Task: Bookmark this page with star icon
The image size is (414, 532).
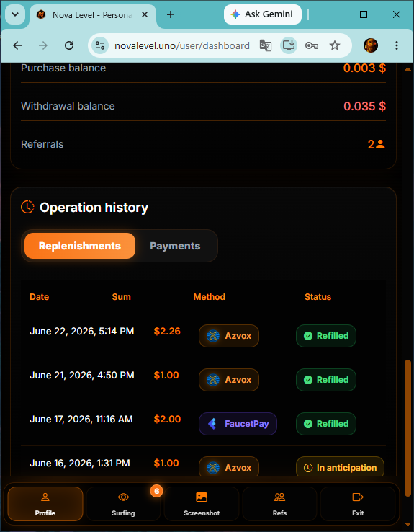Action: (x=335, y=45)
